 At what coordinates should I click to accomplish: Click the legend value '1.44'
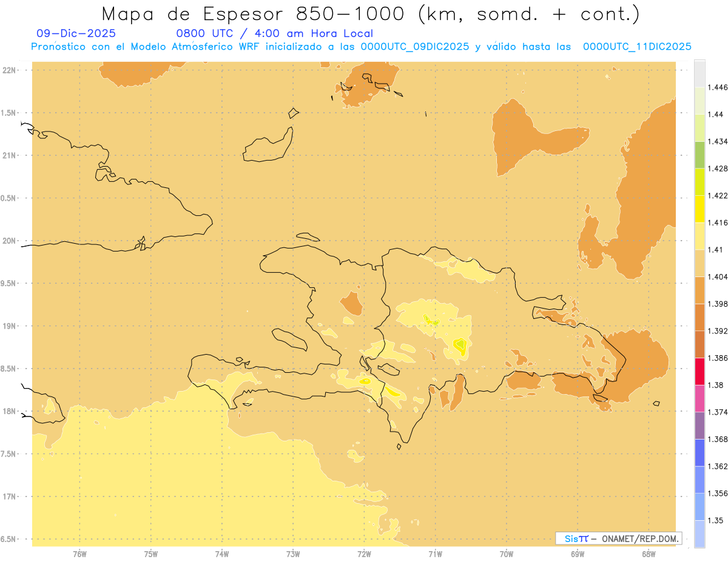[x=716, y=114]
